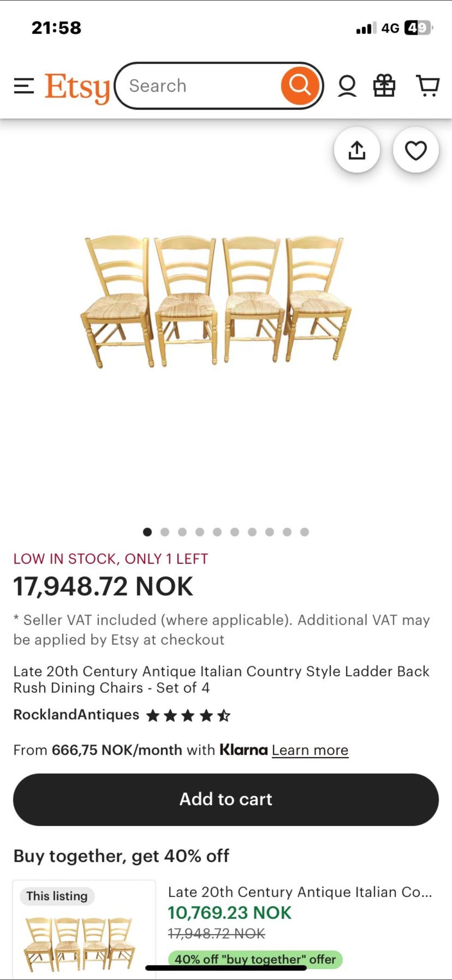This screenshot has height=980, width=452.
Task: Open the star rating reviews
Action: tap(188, 716)
